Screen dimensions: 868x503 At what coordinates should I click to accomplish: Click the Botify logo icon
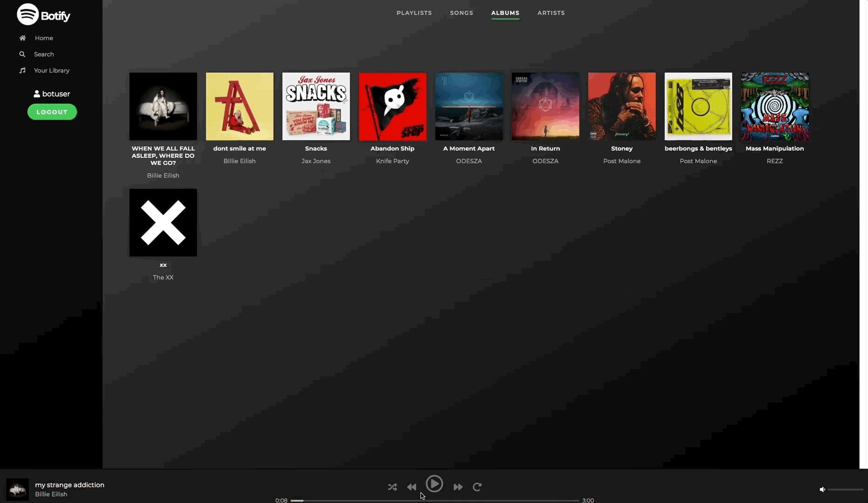point(27,14)
